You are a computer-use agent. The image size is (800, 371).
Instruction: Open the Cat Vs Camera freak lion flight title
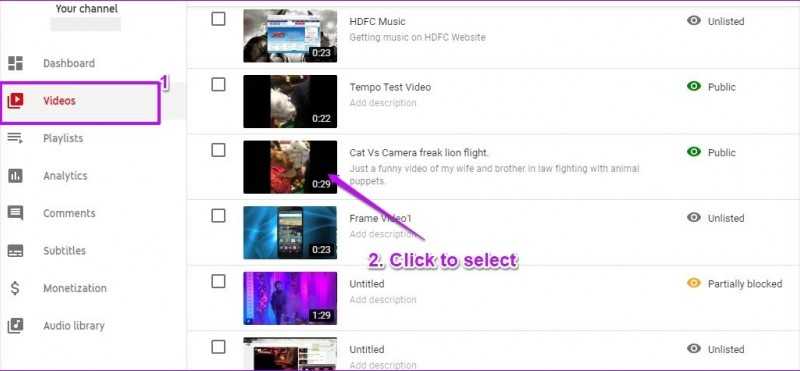coord(419,153)
